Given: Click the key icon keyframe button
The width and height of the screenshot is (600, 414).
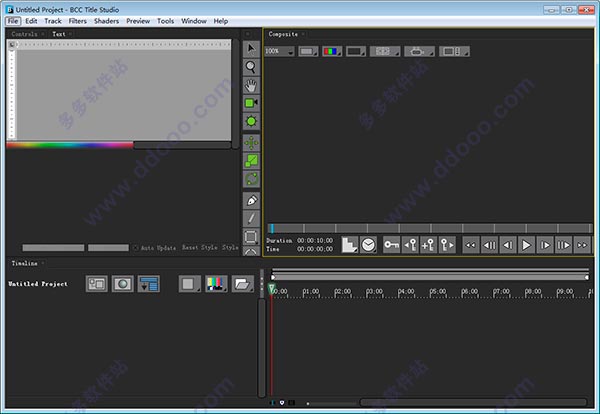Looking at the screenshot, I should (391, 244).
